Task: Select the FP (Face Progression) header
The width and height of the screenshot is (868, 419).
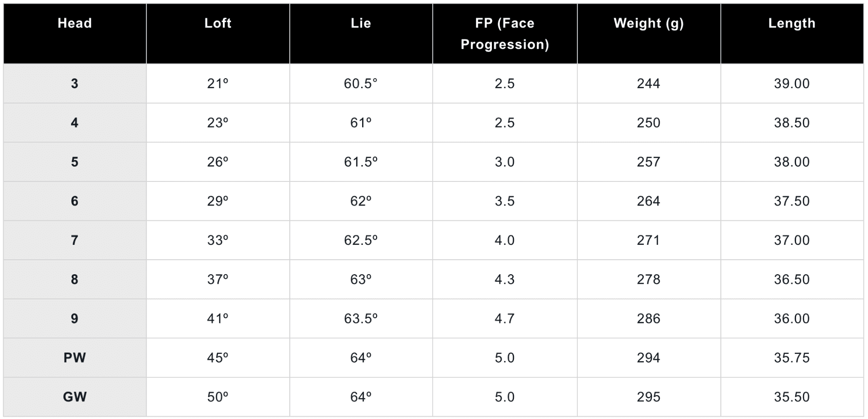Action: [x=505, y=34]
